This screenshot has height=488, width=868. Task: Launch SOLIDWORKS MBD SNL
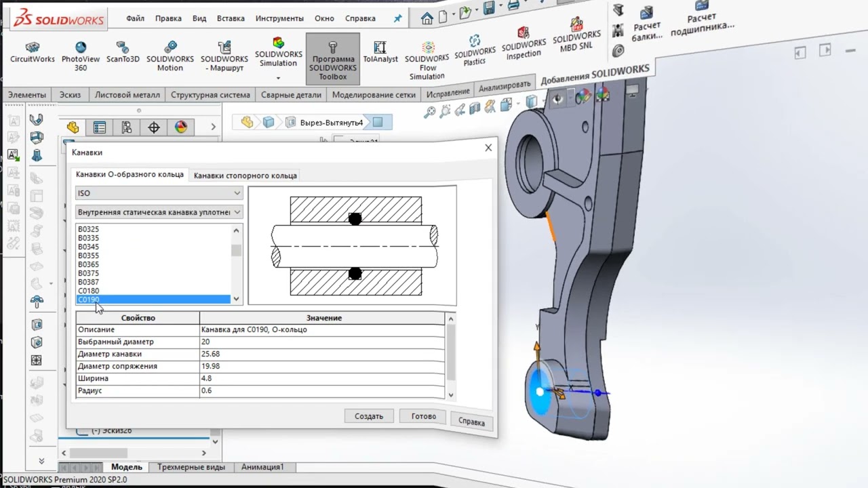pos(576,35)
